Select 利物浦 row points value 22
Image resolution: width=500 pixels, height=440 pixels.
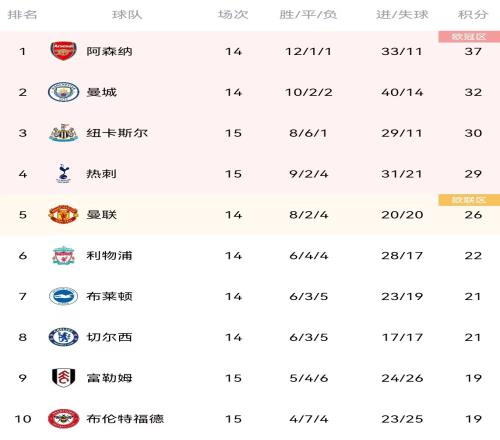[473, 256]
